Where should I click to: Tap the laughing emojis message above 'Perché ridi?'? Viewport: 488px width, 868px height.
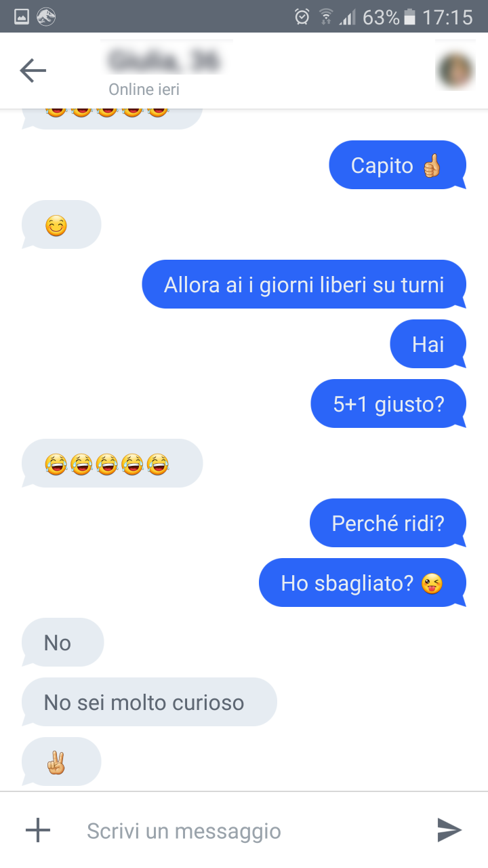coord(112,463)
